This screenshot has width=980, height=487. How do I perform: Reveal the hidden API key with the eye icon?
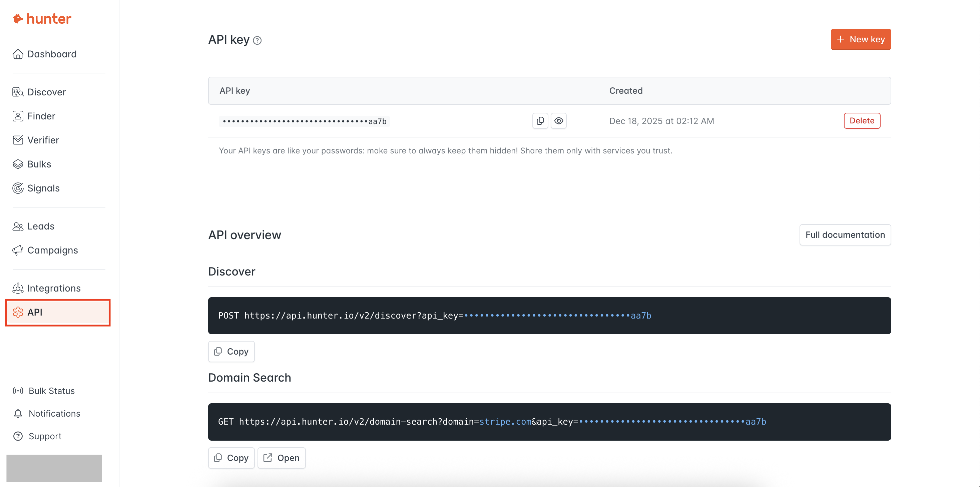[x=558, y=121]
